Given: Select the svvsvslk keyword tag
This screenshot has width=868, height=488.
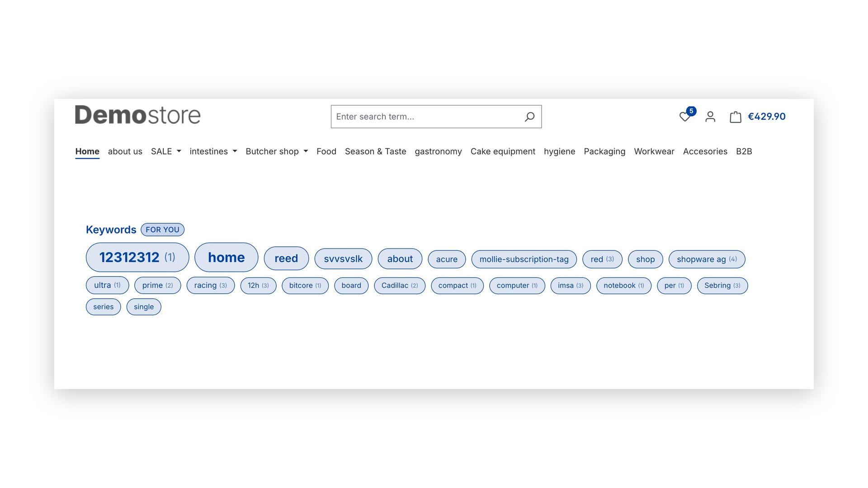Looking at the screenshot, I should [x=343, y=259].
